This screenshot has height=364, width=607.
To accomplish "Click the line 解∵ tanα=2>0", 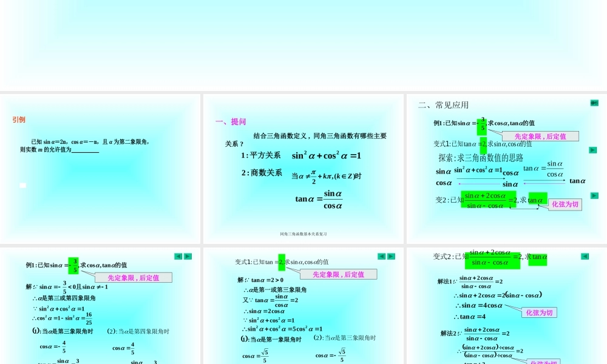I will point(260,280).
